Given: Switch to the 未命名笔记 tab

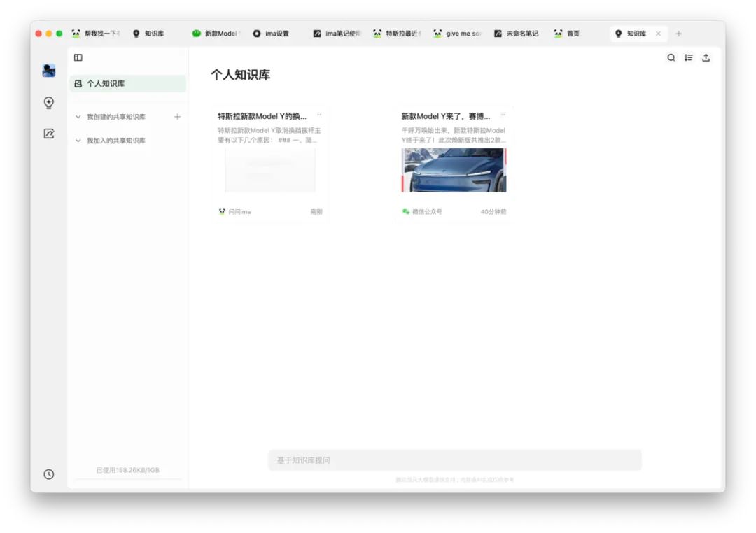Looking at the screenshot, I should [x=517, y=34].
